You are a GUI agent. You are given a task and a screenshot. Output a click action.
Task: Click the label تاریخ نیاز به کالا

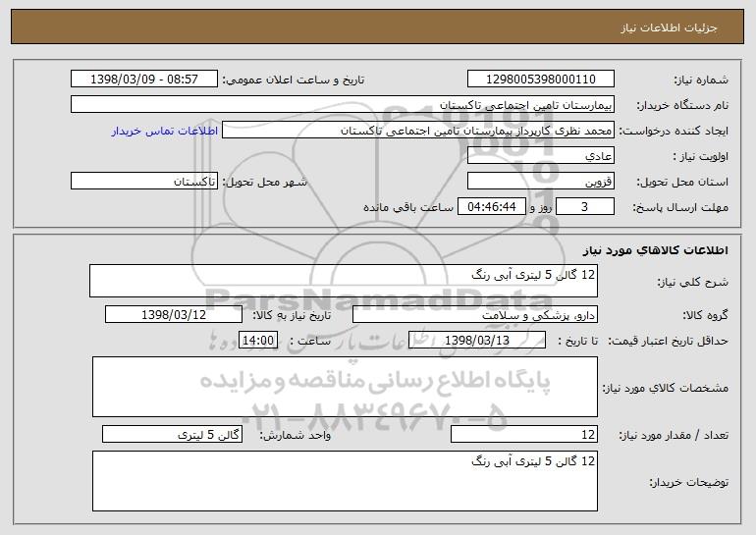[x=292, y=316]
